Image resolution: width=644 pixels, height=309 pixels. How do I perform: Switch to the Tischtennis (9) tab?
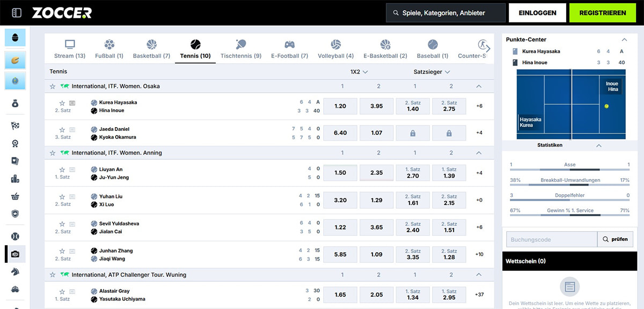240,49
